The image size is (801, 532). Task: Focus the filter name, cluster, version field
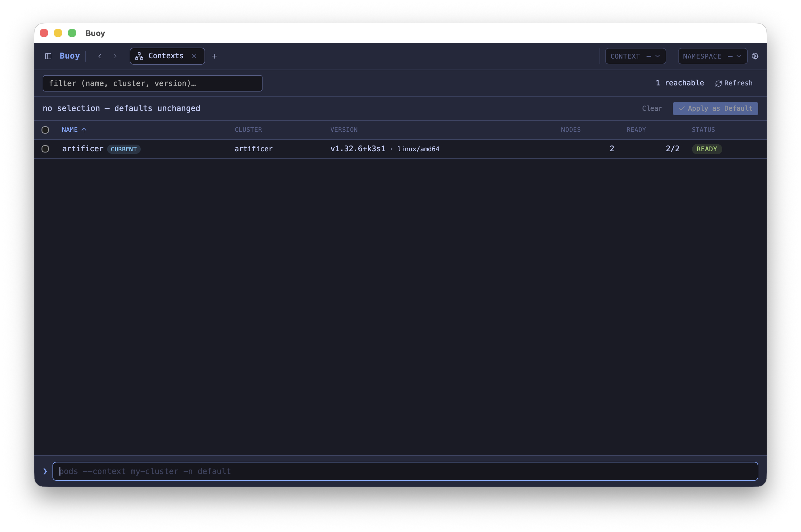coord(152,83)
